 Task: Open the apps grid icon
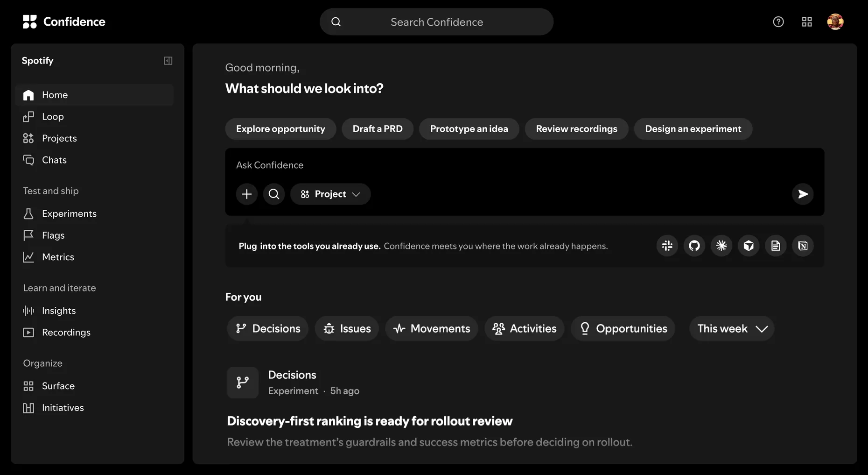point(807,21)
